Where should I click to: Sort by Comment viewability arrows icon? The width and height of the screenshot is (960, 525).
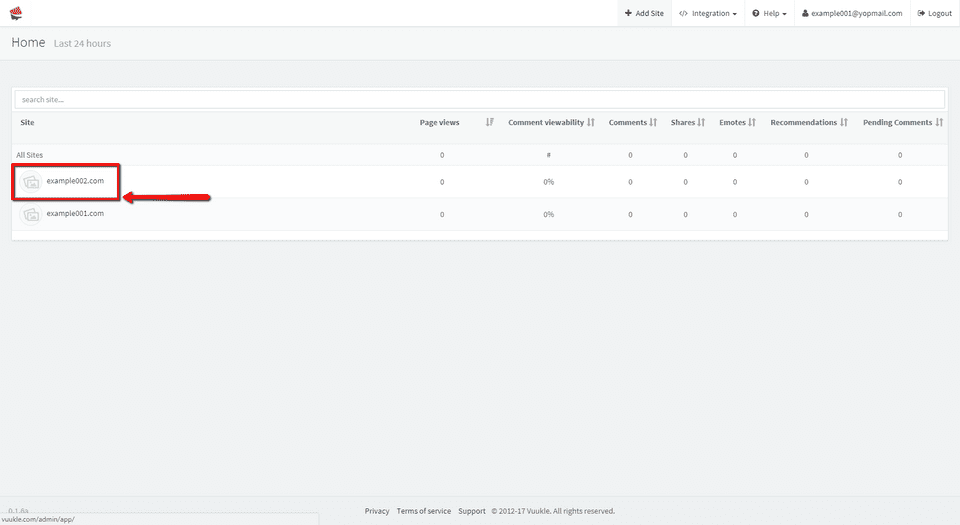tap(591, 122)
